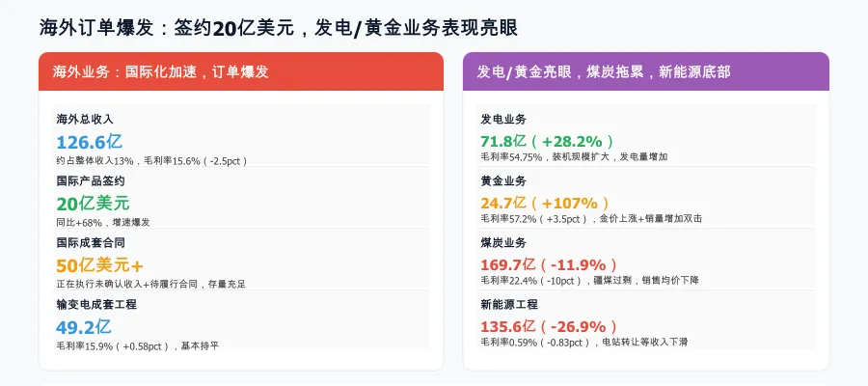Click the 国际产品签约 label

click(91, 181)
